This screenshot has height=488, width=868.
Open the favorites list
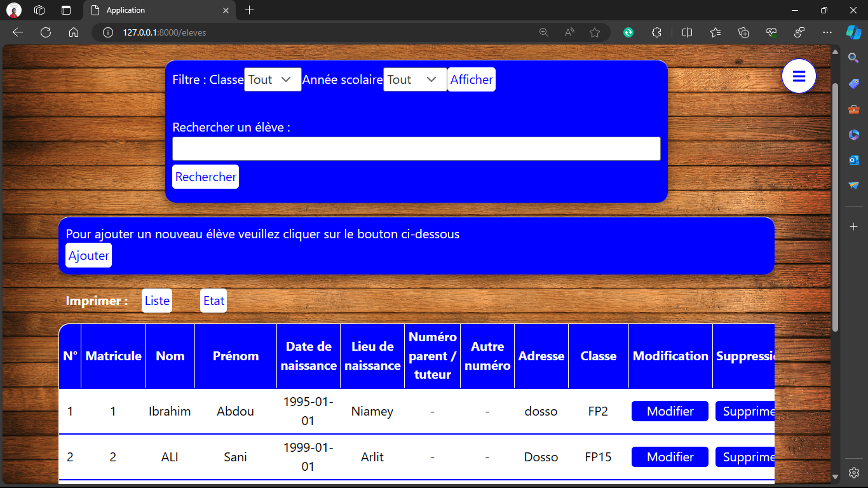tap(715, 32)
